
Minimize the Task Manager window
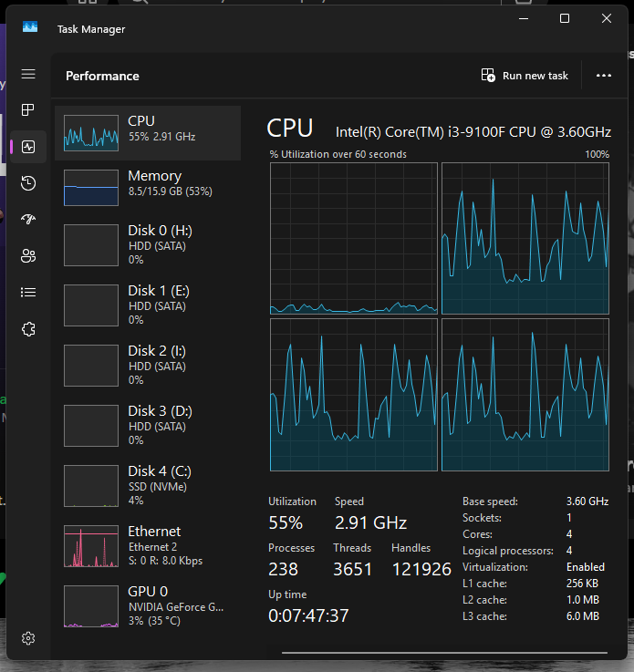524,18
